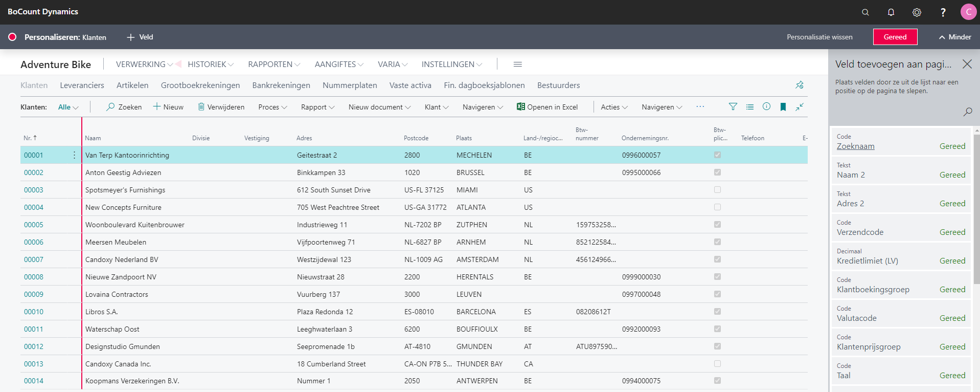This screenshot has width=980, height=392.
Task: Open the Bankrekeningen tab
Action: click(281, 85)
